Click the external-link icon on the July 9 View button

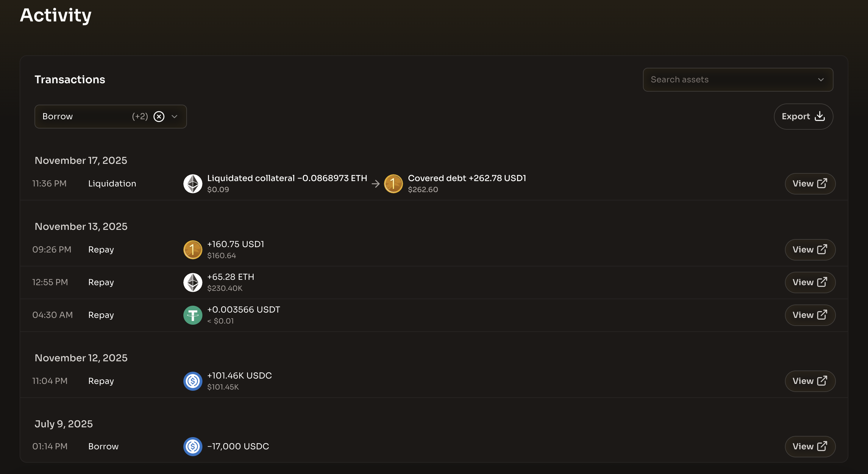pos(822,446)
